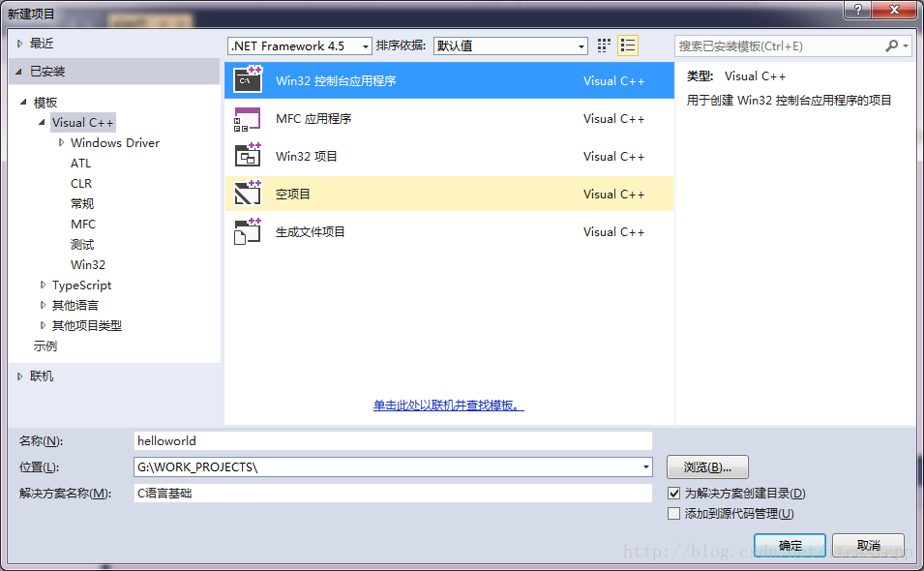
Task: Open 单击此处以联机并查找模板 link
Action: [x=448, y=406]
